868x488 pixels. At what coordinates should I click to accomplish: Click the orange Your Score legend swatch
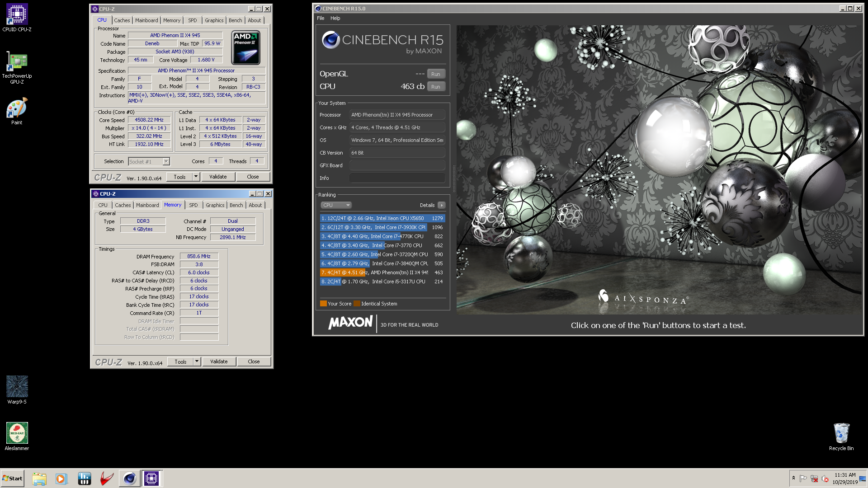pyautogui.click(x=323, y=304)
